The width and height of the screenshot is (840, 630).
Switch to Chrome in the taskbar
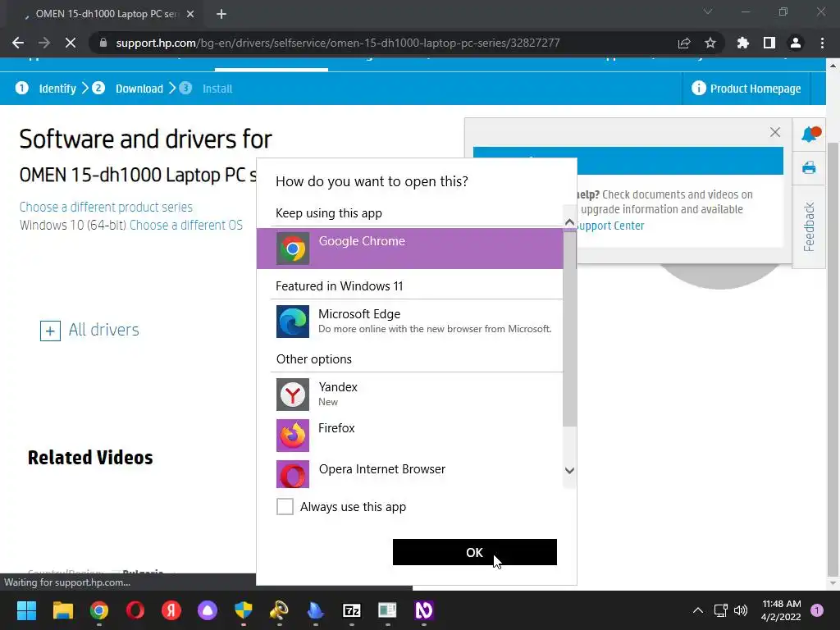pos(99,610)
